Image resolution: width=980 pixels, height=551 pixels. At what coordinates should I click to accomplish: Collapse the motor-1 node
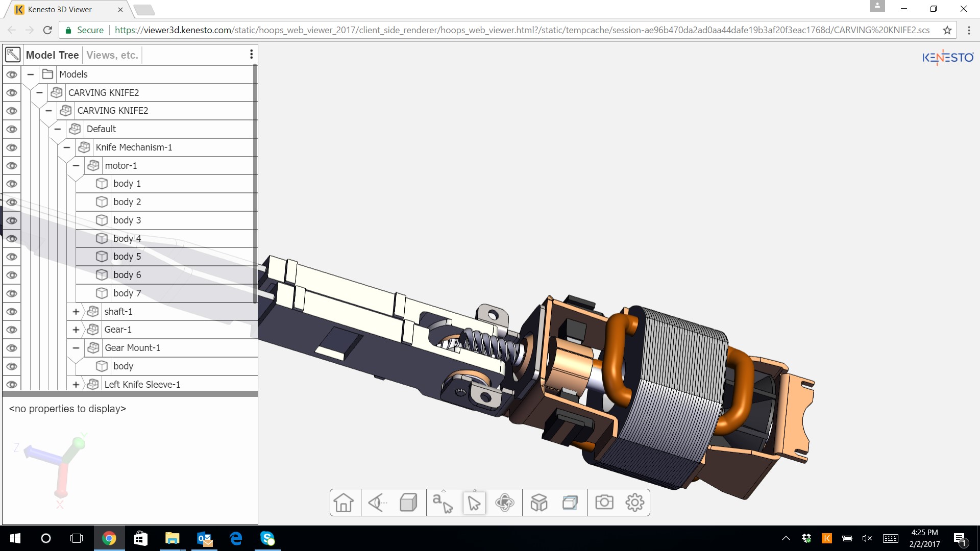coord(76,166)
